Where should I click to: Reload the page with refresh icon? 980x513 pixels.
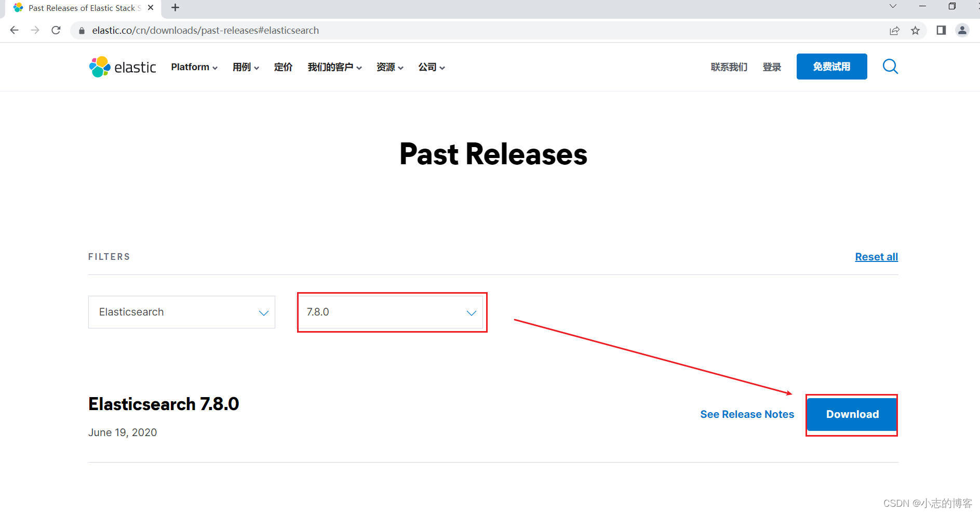pos(56,30)
